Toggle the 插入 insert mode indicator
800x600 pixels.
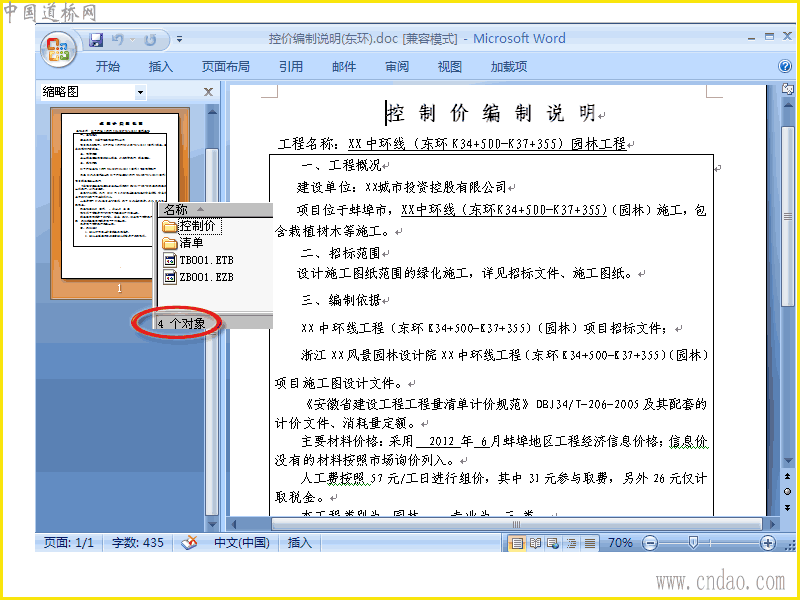pos(299,543)
